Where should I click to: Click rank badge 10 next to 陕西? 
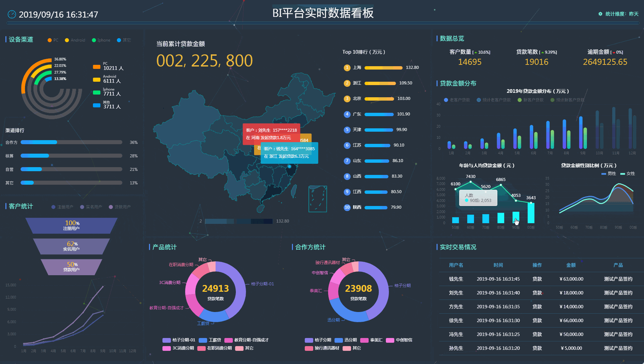pyautogui.click(x=347, y=207)
